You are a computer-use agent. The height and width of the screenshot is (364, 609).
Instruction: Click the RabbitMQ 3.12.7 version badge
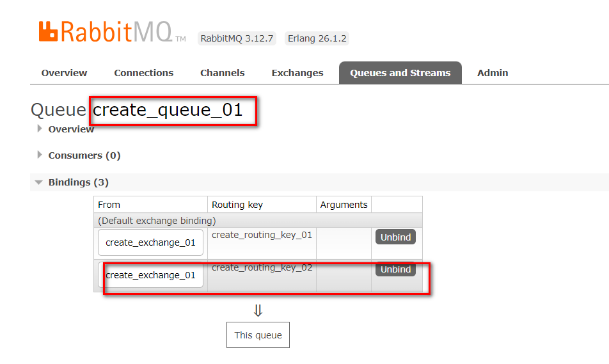pyautogui.click(x=237, y=38)
